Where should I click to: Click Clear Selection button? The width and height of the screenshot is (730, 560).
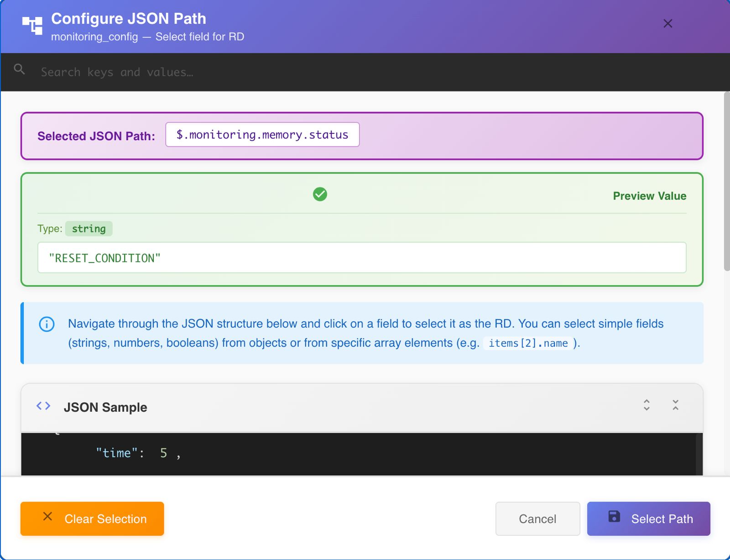tap(92, 519)
